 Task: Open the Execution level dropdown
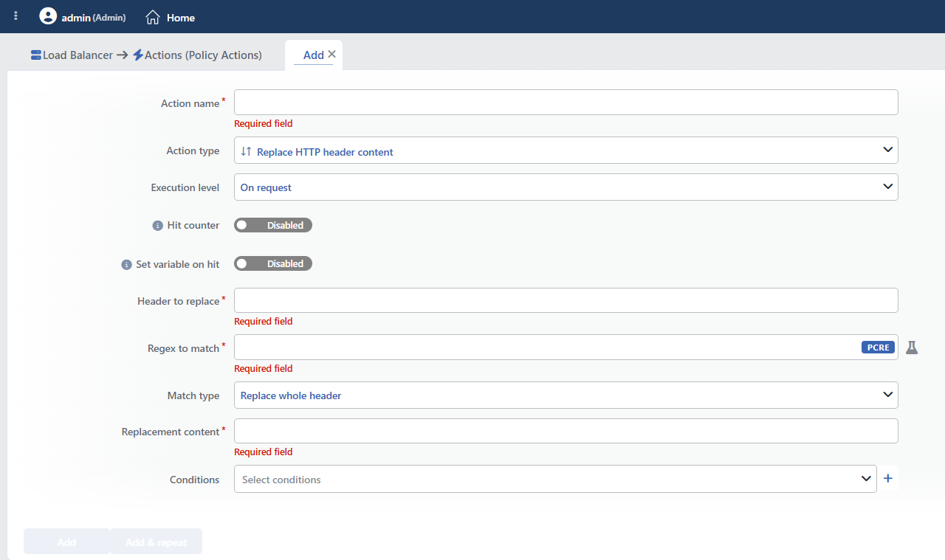coord(566,187)
